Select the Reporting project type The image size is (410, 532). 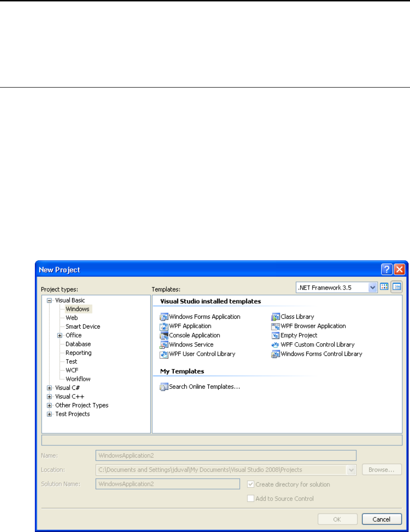click(x=79, y=353)
